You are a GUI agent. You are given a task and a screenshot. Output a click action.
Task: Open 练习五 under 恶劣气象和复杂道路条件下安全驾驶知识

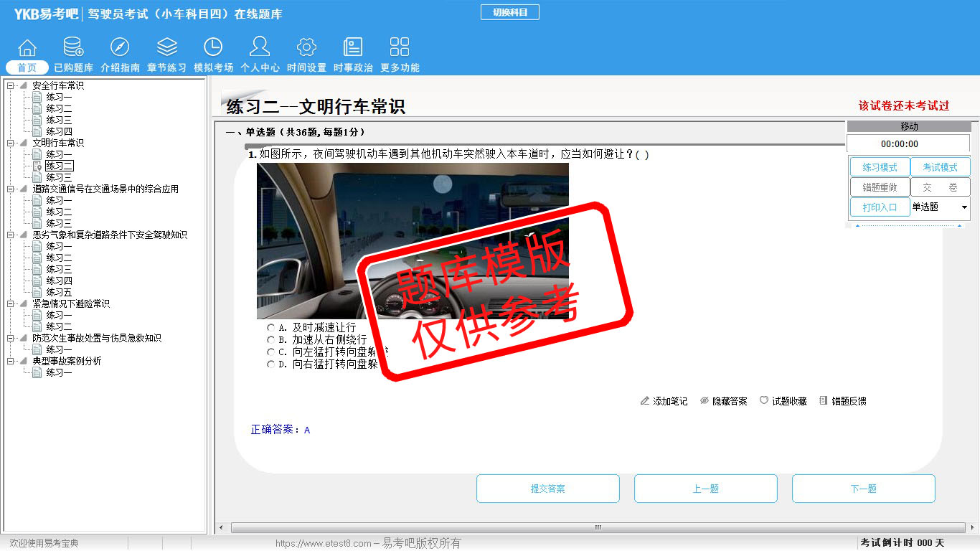click(59, 293)
